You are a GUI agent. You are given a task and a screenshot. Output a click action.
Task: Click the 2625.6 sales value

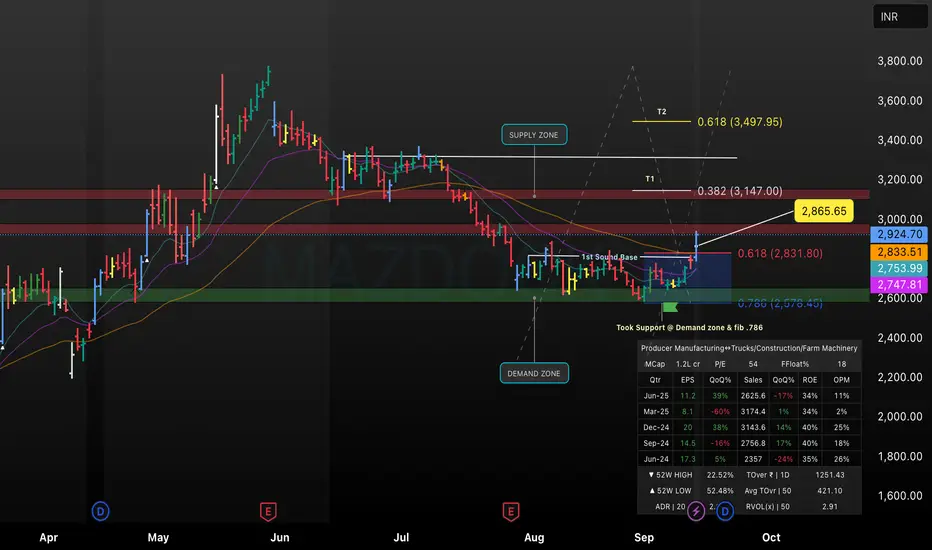coord(753,395)
